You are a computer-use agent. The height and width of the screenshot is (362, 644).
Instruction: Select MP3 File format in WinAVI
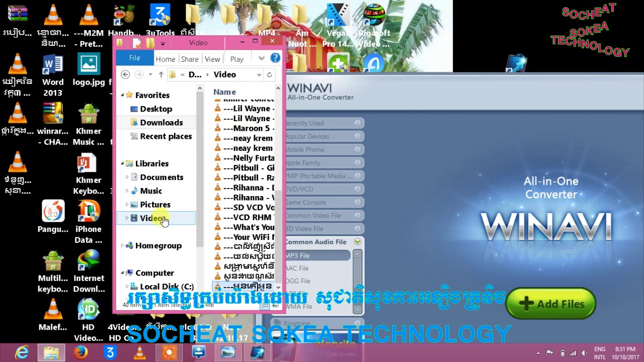click(x=317, y=255)
